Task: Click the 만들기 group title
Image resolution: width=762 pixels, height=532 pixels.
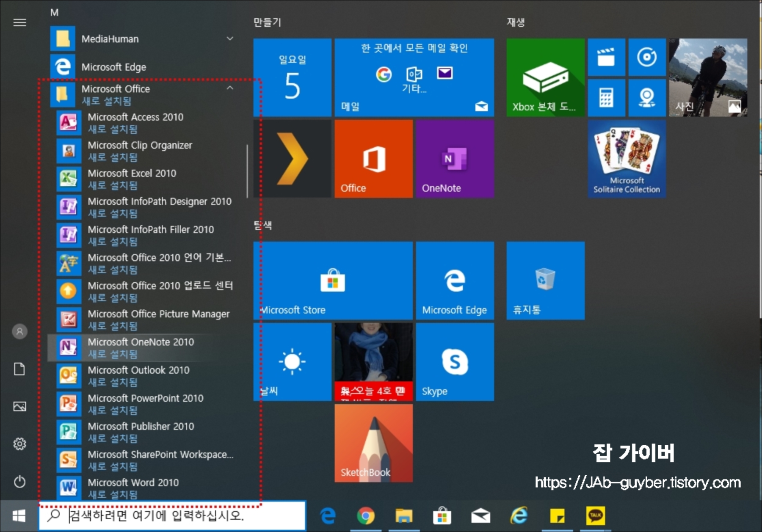Action: pos(267,22)
